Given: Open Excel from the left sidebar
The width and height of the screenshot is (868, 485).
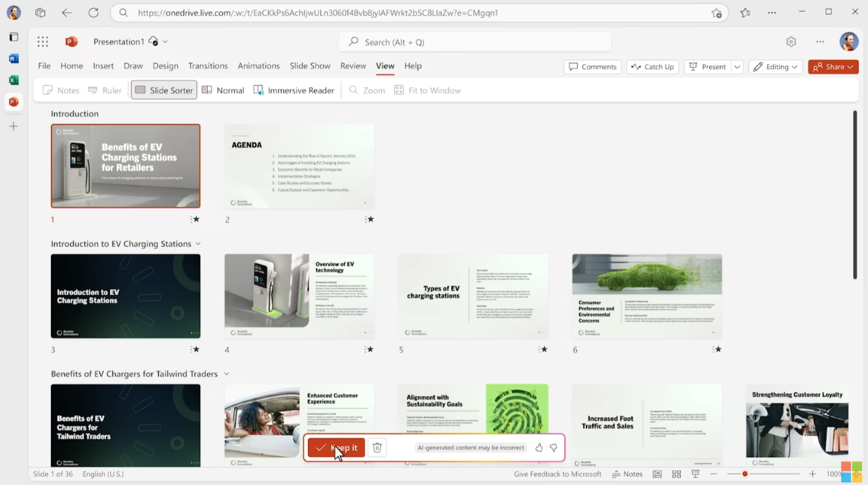Looking at the screenshot, I should (x=13, y=80).
